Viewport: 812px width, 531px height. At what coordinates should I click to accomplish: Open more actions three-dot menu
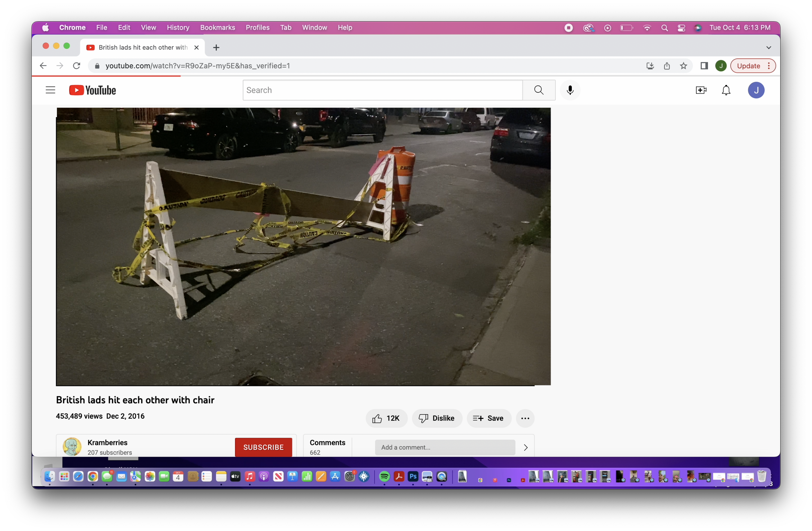(525, 418)
